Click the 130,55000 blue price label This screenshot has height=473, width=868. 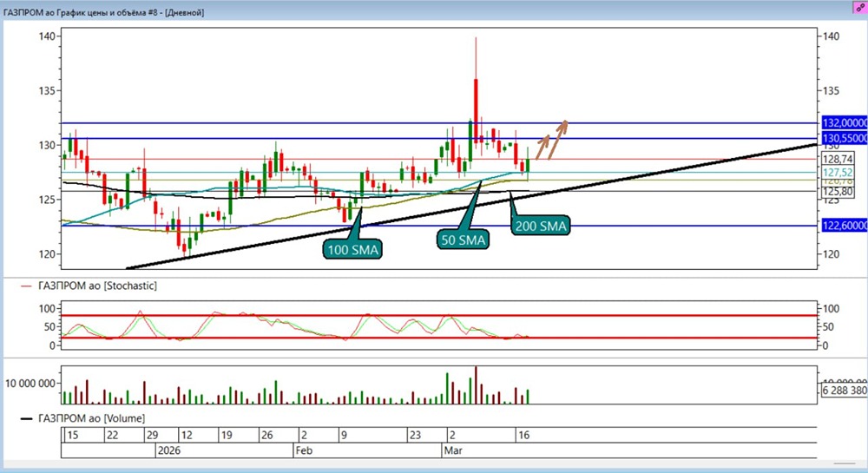coord(845,138)
